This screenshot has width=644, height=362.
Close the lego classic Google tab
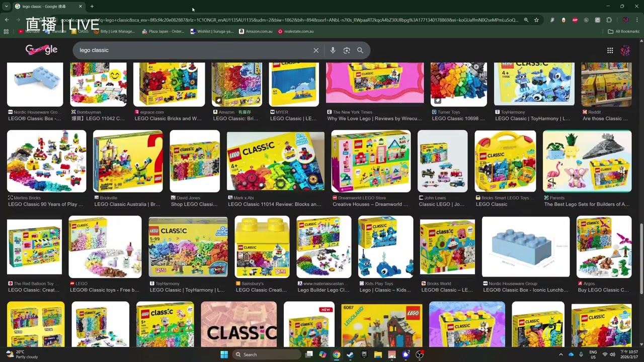pos(80,7)
